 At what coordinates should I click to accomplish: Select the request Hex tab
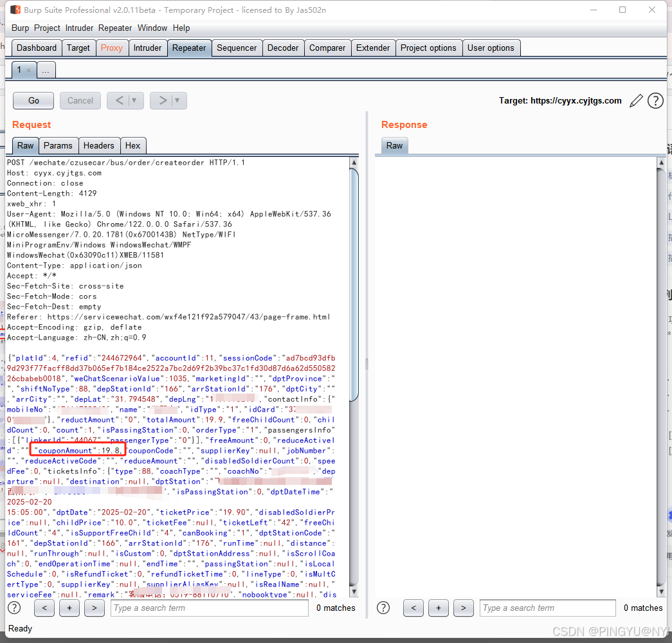coord(133,146)
